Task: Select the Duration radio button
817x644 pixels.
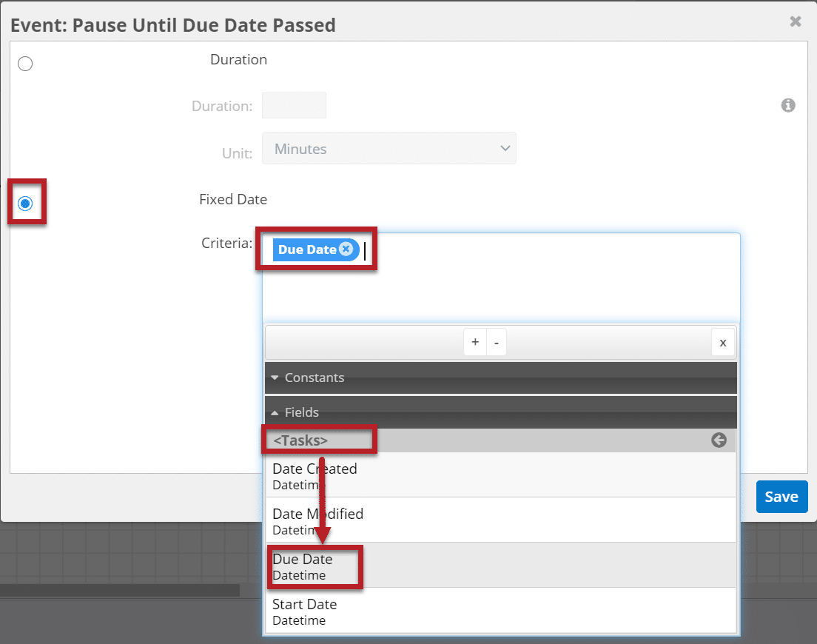Action: point(25,64)
